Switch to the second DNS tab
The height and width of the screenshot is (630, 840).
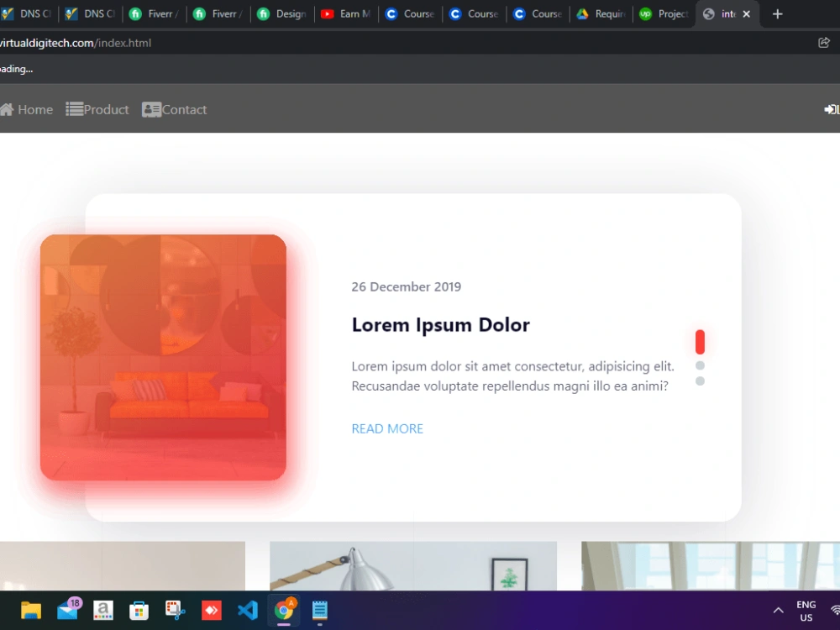(90, 14)
